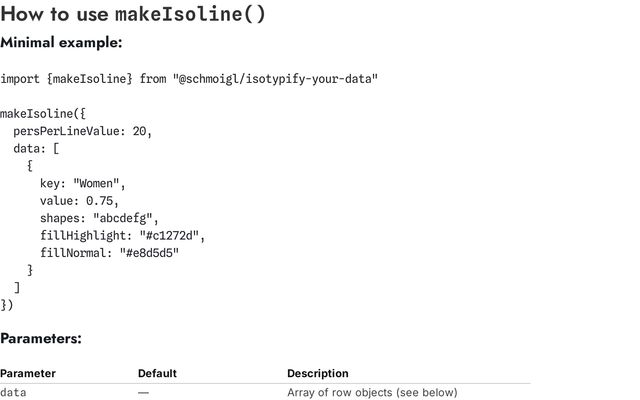Screen dimensions: 640x400
Task: Click the dash default value for data
Action: (143, 392)
